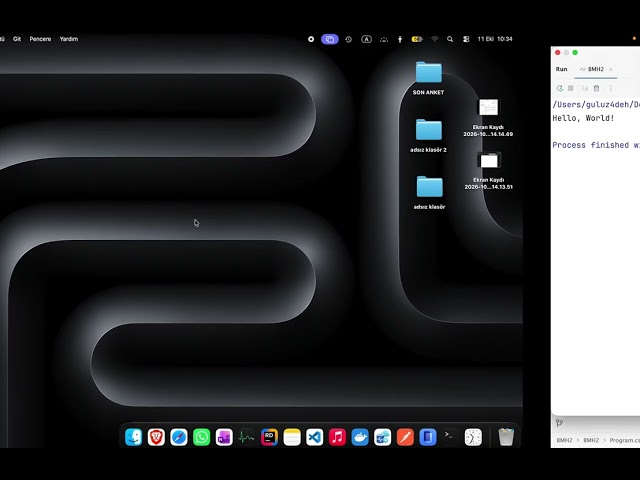Image resolution: width=640 pixels, height=480 pixels.
Task: Open Activity Monitor from the Dock
Action: click(x=247, y=437)
